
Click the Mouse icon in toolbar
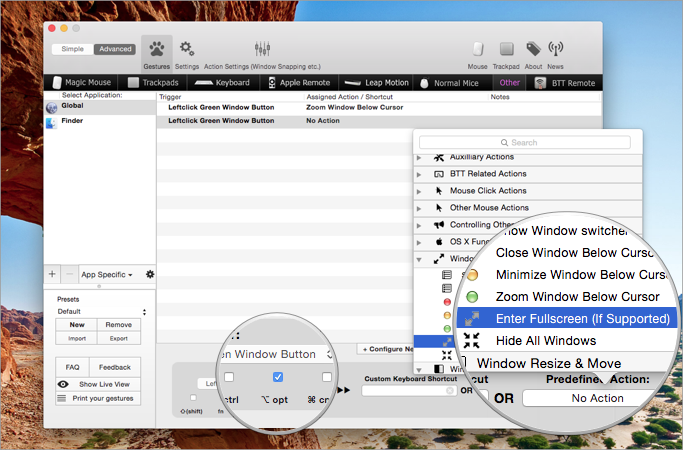pyautogui.click(x=478, y=49)
